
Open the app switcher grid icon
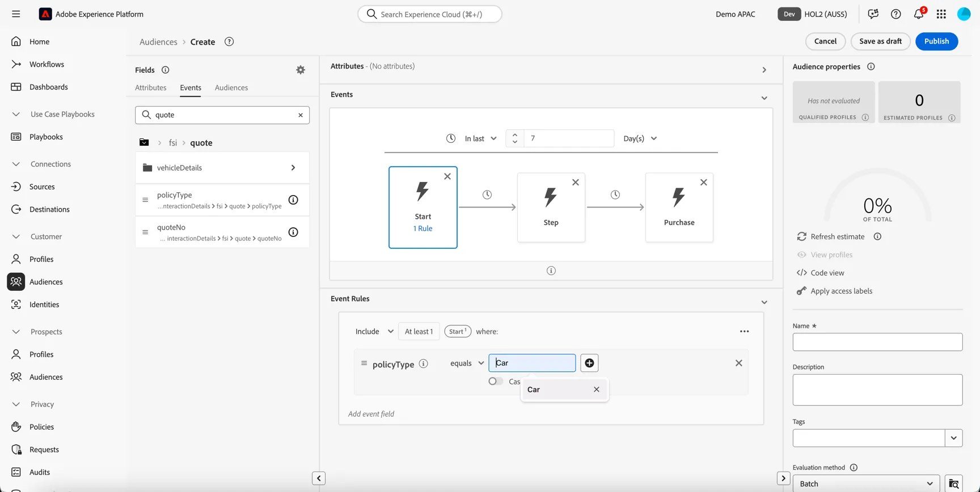pyautogui.click(x=941, y=14)
